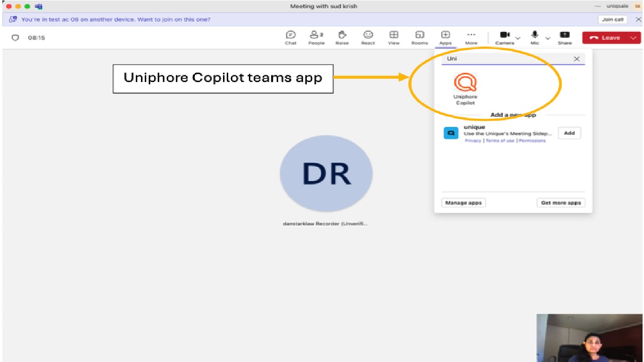Open the React emoji menu
Image resolution: width=644 pixels, height=362 pixels.
coord(368,38)
